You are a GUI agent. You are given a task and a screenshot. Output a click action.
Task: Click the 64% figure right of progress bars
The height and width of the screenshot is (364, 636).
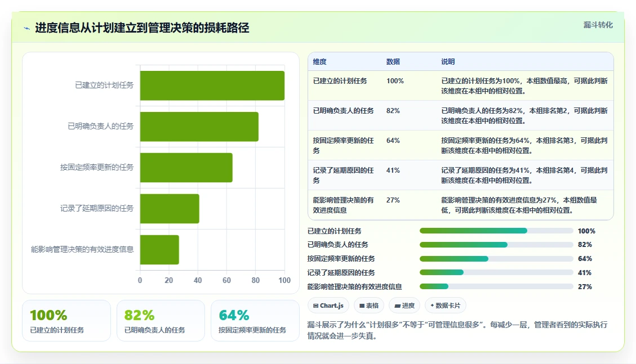[585, 258]
